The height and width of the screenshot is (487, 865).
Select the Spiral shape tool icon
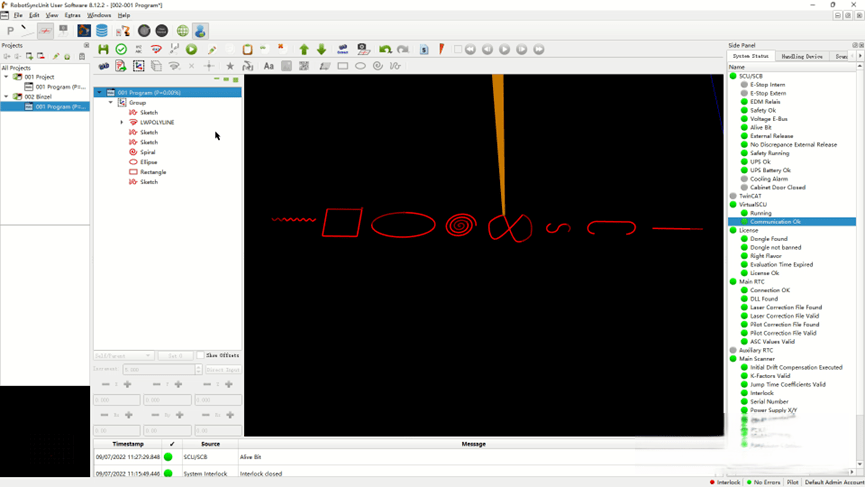(378, 66)
